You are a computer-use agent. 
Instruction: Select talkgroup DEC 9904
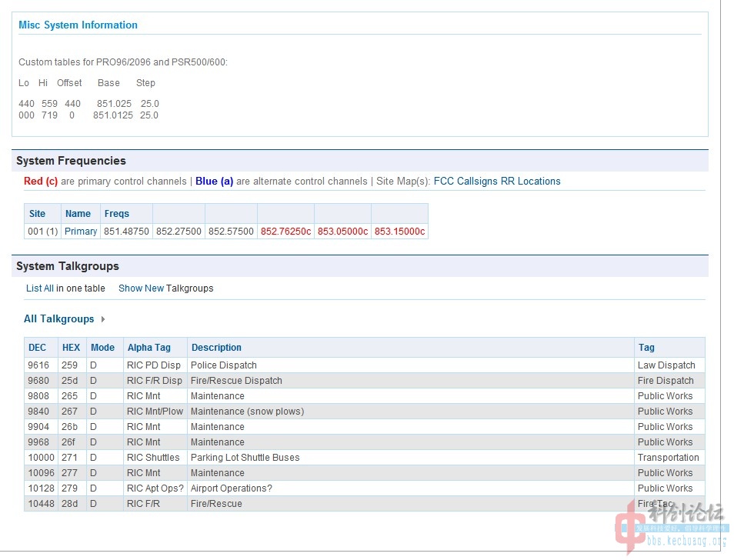[x=38, y=427]
